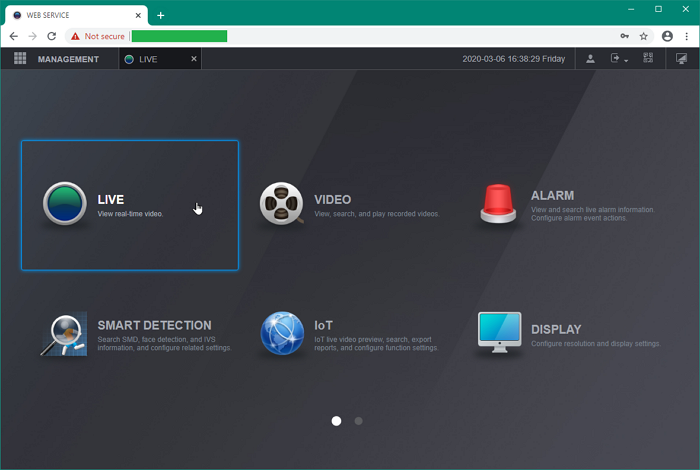Viewport: 700px width, 470px height.
Task: Bookmark this page with star icon
Action: coord(644,36)
